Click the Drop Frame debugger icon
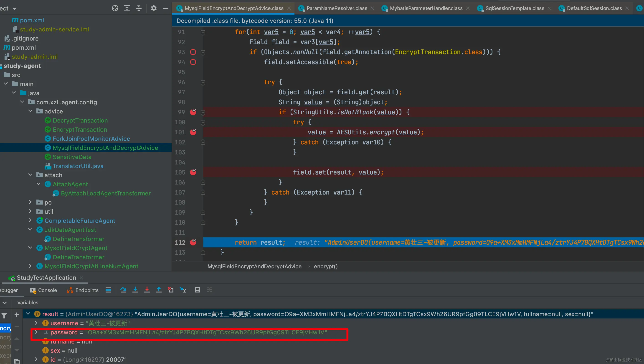644x364 pixels. [x=171, y=290]
